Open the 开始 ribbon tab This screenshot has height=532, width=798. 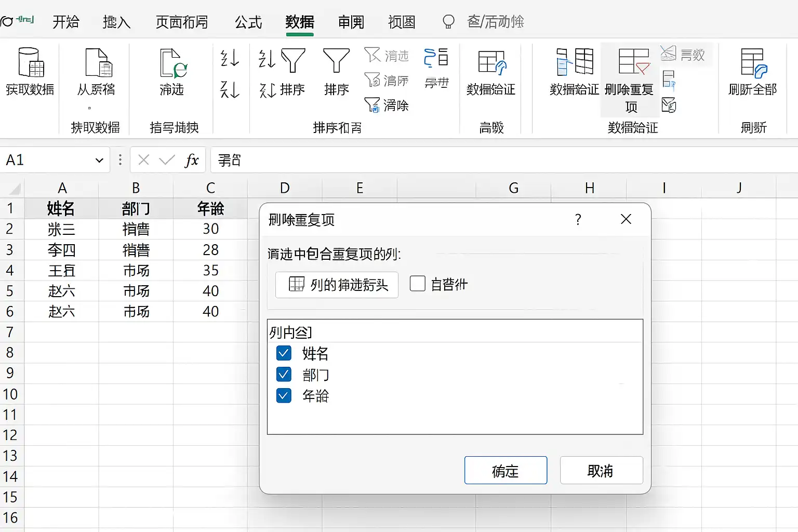(x=66, y=22)
